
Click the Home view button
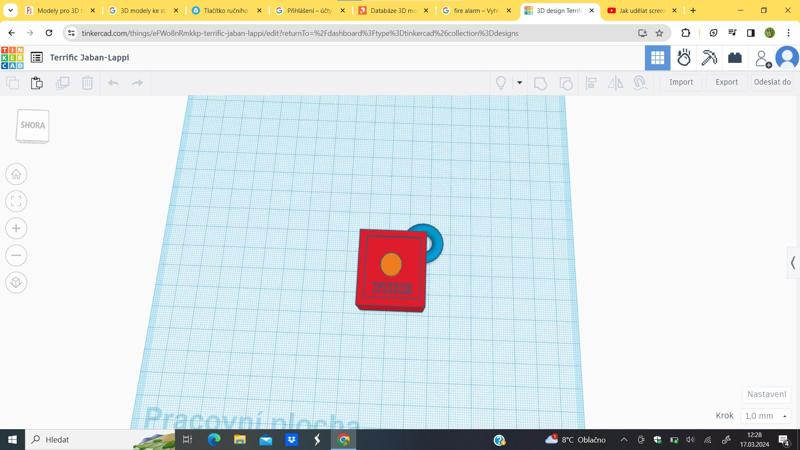16,174
